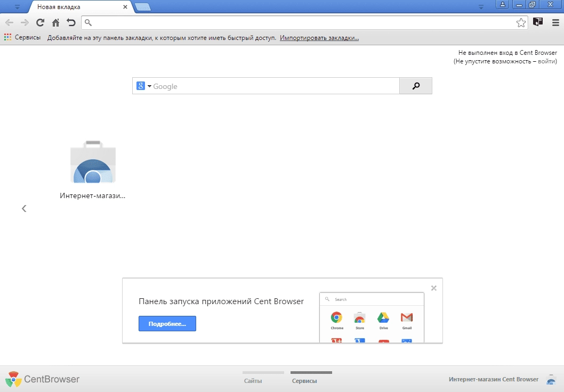Screen dimensions: 564x392
Task: Click the CentBrowser logo
Action: point(43,379)
